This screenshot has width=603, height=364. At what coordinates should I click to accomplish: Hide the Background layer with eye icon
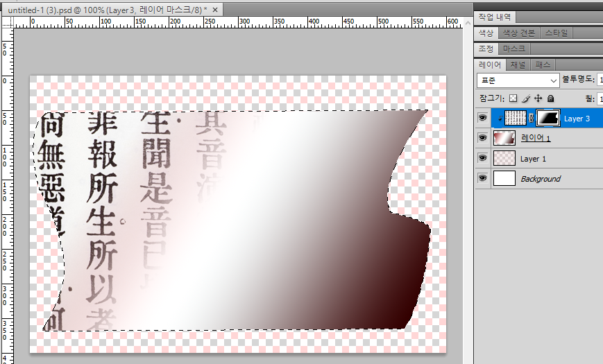[x=482, y=179]
